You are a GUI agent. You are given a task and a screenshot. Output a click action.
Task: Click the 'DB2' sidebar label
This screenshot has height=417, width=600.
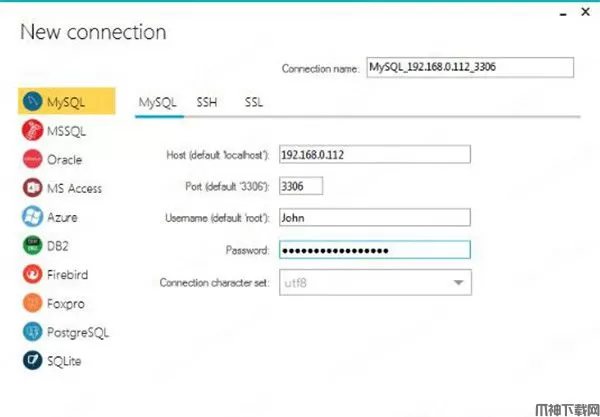[57, 246]
